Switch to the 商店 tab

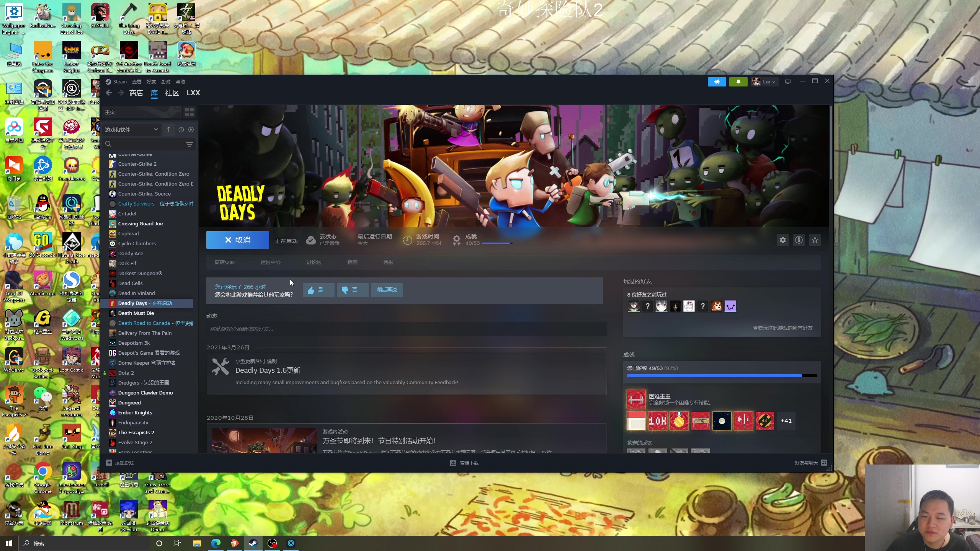(x=136, y=93)
